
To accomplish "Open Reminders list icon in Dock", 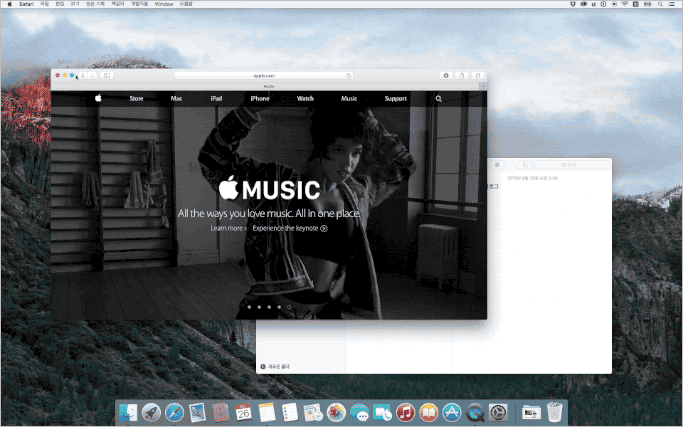I will [290, 412].
